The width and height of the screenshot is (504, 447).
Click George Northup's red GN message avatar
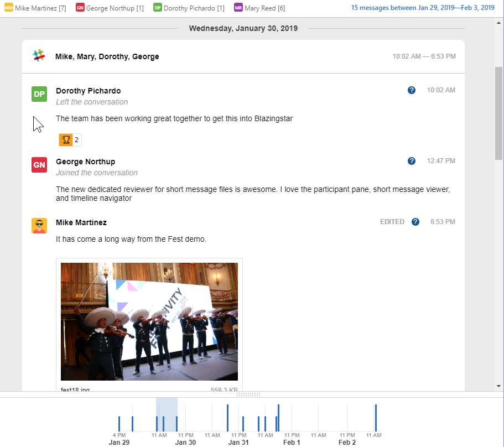coord(39,165)
